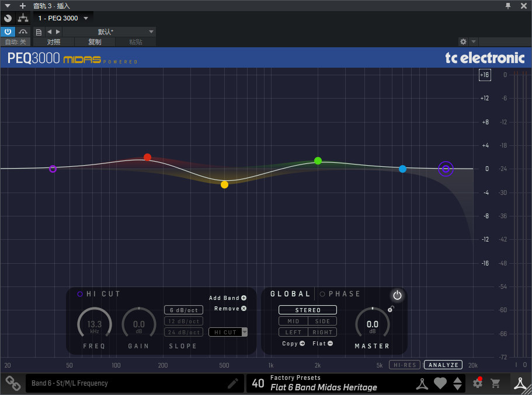The width and height of the screenshot is (532, 395).
Task: Toggle the automation read curve icon
Action: [x=23, y=32]
